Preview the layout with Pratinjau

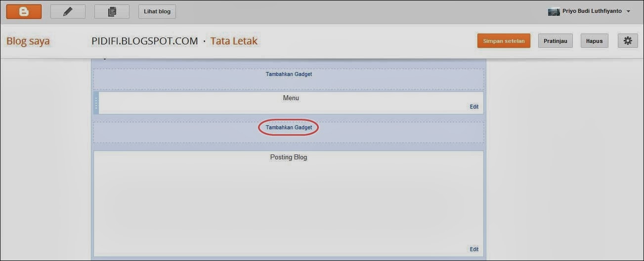(555, 41)
